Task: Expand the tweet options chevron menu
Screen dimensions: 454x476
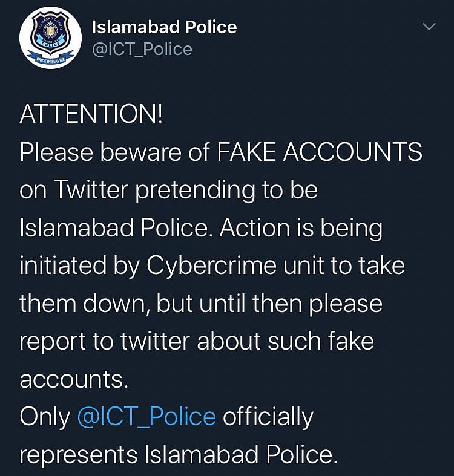Action: tap(429, 27)
